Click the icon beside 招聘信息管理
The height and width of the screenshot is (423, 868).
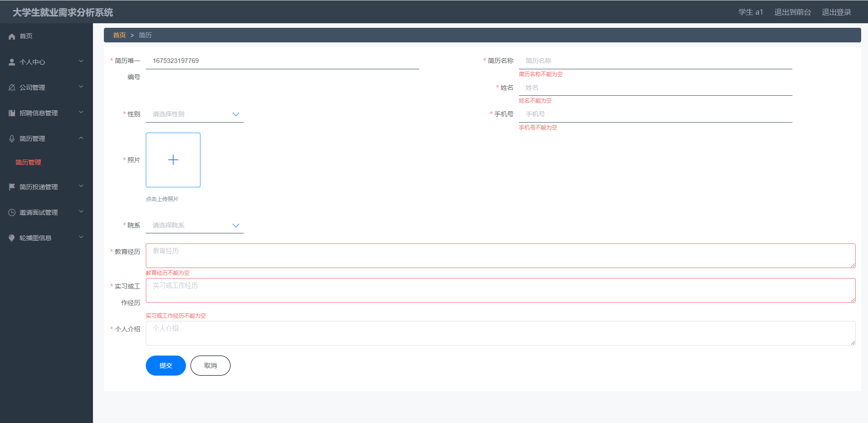[12, 113]
